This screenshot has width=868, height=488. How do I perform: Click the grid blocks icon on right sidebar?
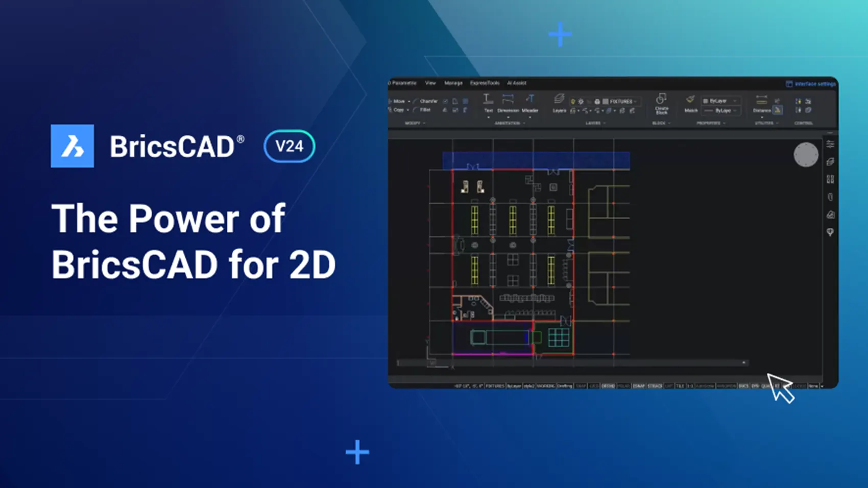pyautogui.click(x=830, y=179)
